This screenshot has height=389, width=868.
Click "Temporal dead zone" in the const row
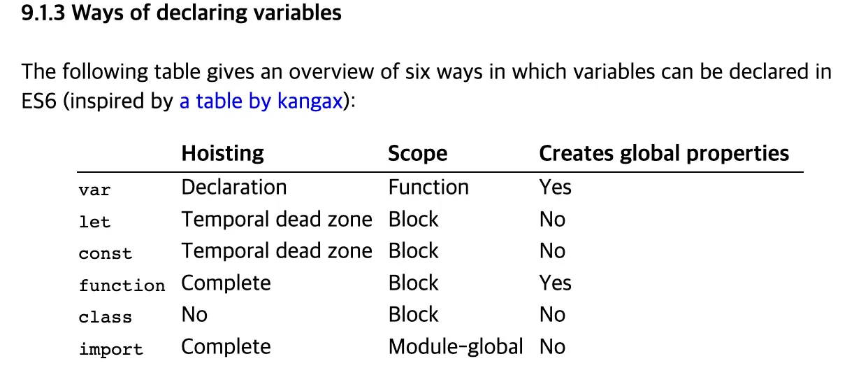(x=277, y=250)
